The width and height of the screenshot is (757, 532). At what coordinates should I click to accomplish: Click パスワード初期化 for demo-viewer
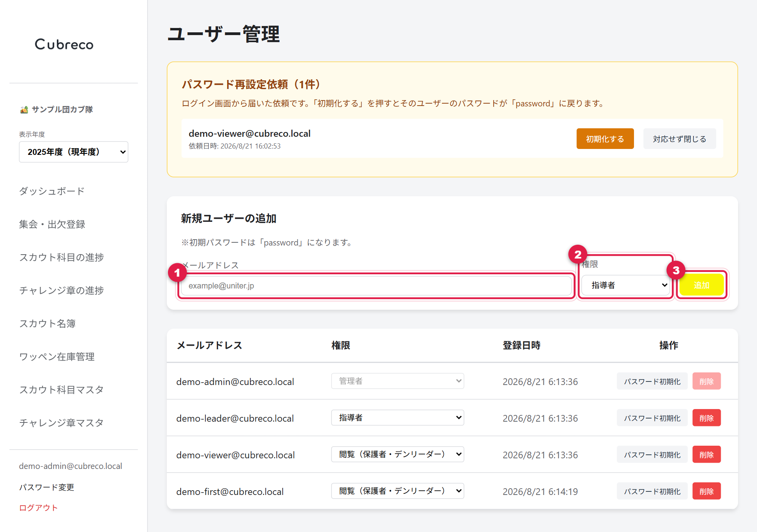[x=652, y=454]
